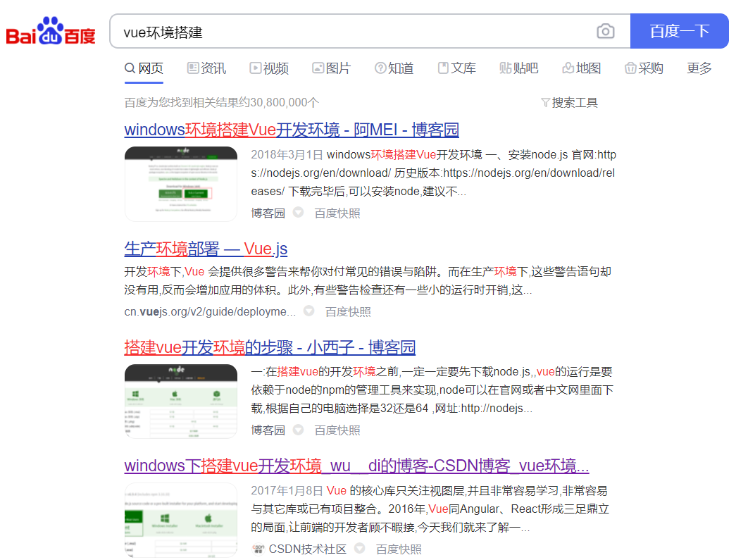This screenshot has height=560, width=736.
Task: Go to the 文库 tab
Action: [456, 68]
